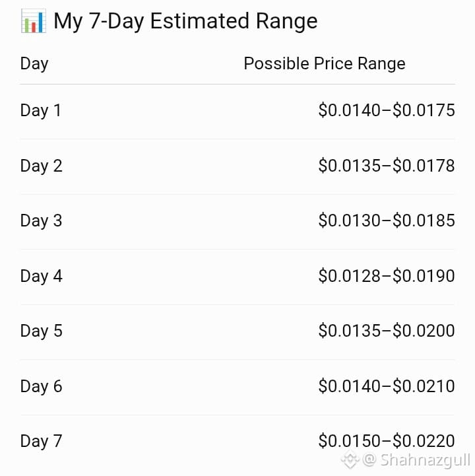Screen dimensions: 475x476
Task: Click the $0.0135–$0.0200 price range
Action: pos(387,330)
